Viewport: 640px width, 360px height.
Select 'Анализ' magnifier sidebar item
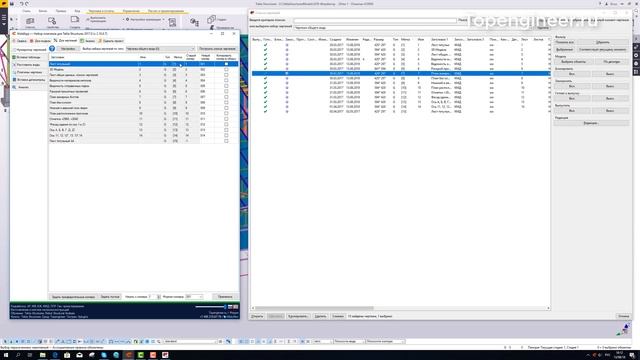pyautogui.click(x=29, y=87)
